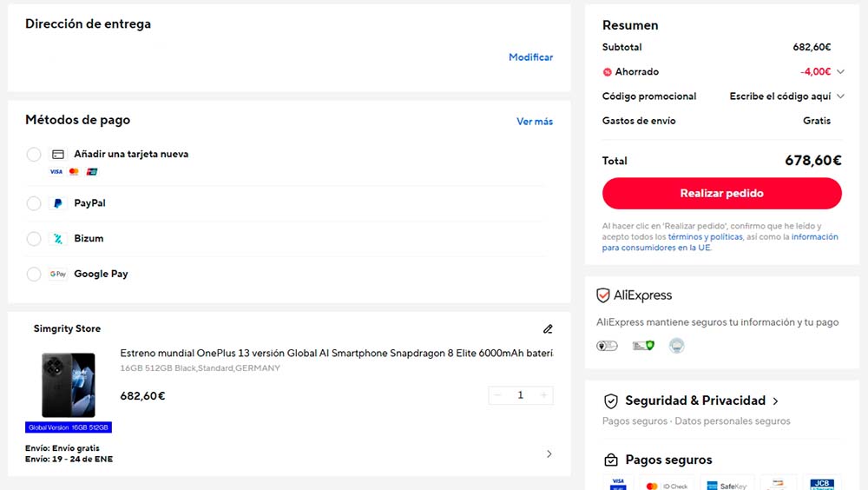The image size is (868, 490).
Task: Click the product price 682,60€
Action: [x=143, y=396]
